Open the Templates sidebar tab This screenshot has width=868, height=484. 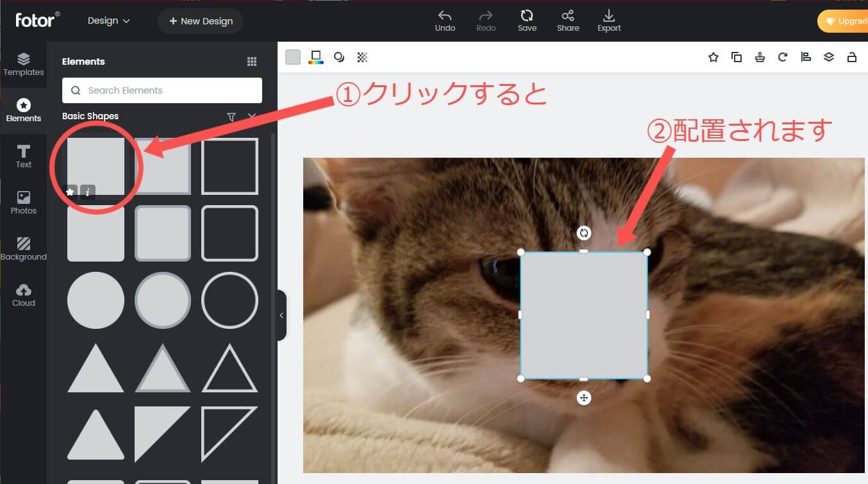tap(24, 64)
